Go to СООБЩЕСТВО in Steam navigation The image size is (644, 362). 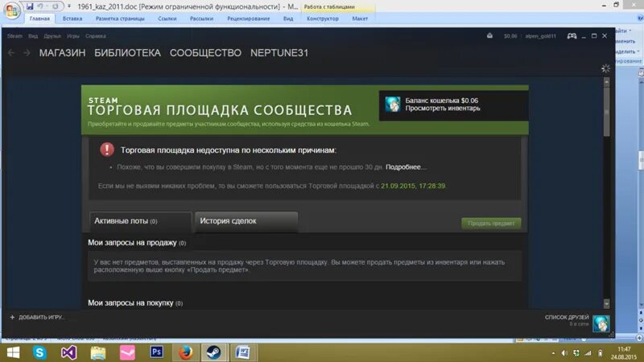[205, 53]
